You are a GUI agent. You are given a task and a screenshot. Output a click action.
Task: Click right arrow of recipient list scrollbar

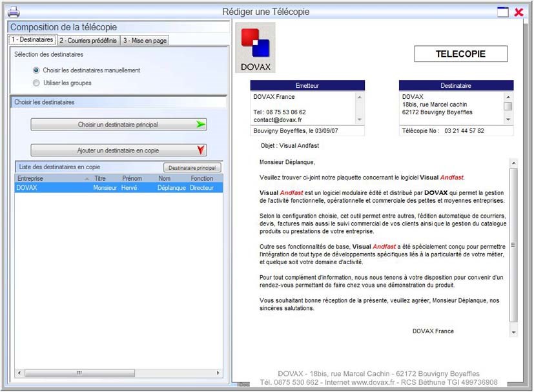click(218, 373)
